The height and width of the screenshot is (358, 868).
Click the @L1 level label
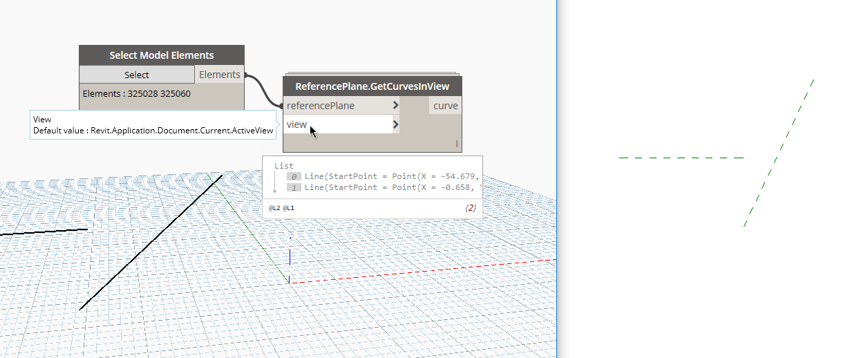point(289,208)
